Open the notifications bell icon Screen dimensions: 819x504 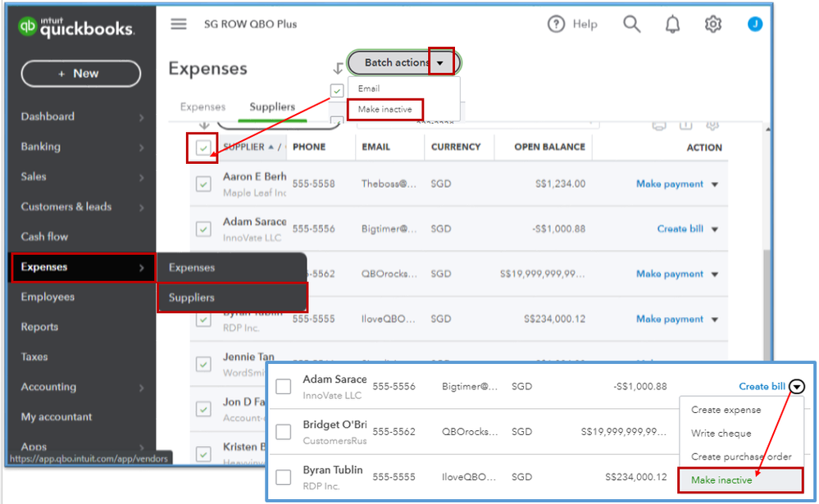pyautogui.click(x=672, y=25)
